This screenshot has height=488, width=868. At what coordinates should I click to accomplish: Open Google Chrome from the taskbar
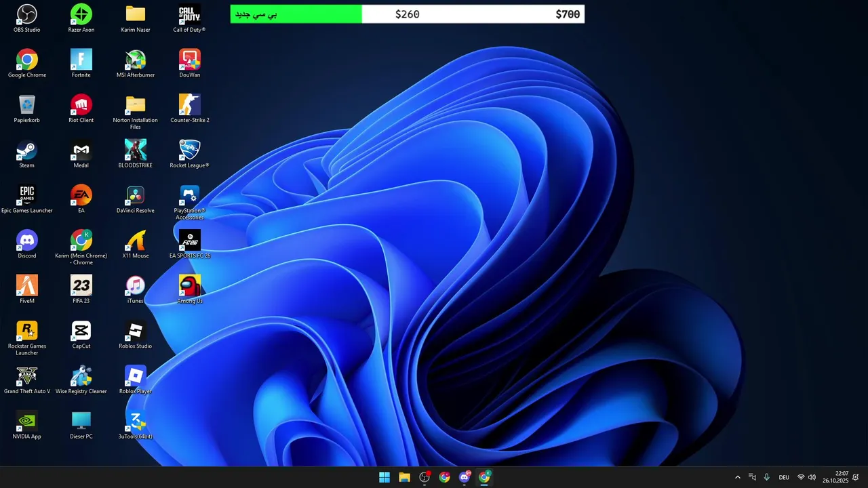pos(444,477)
